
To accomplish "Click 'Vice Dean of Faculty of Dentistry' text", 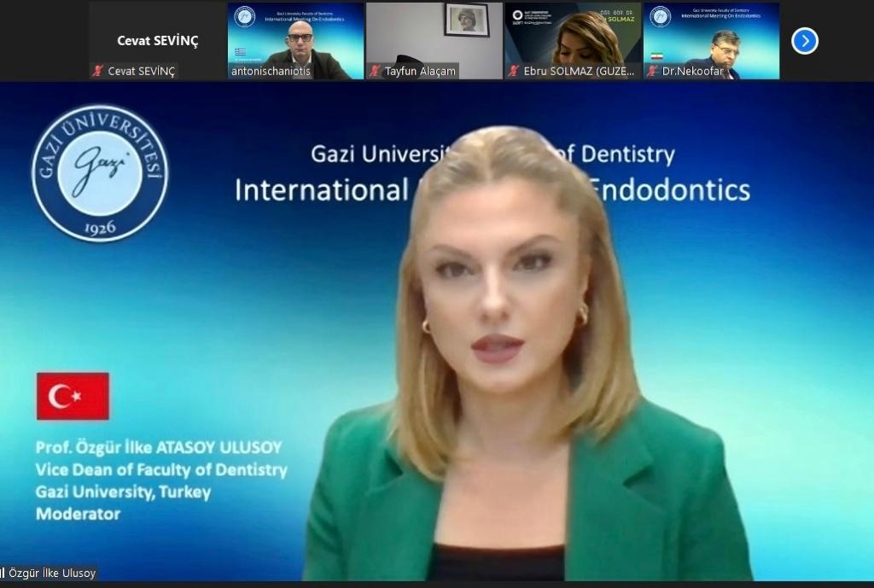I will click(x=161, y=470).
